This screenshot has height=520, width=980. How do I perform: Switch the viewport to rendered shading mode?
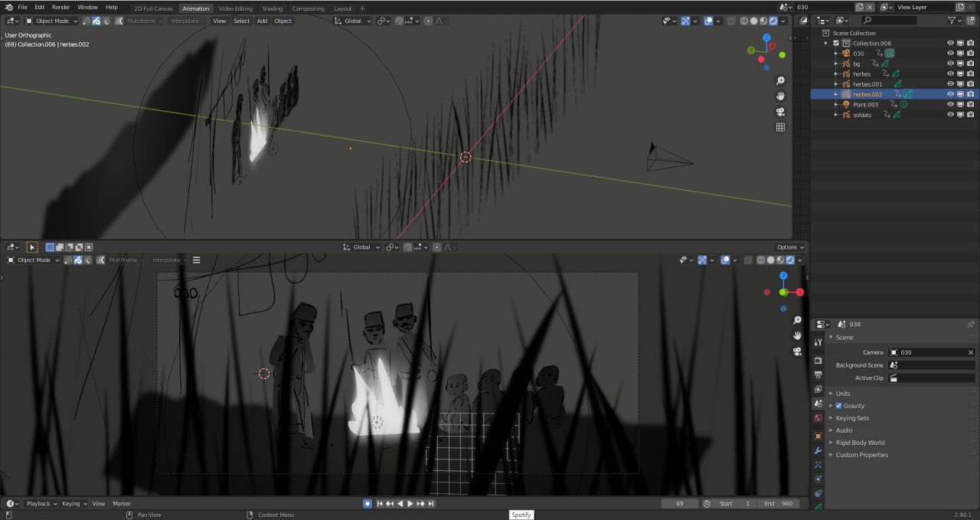point(773,21)
